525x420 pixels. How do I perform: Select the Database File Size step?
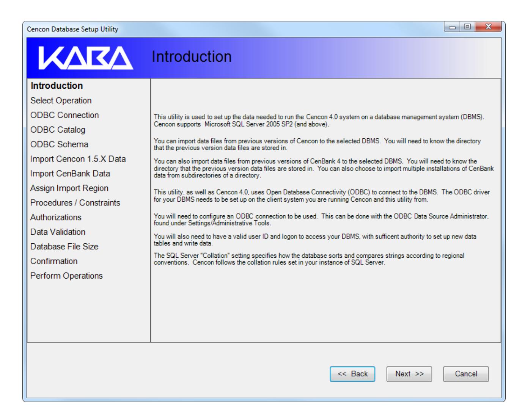(64, 246)
